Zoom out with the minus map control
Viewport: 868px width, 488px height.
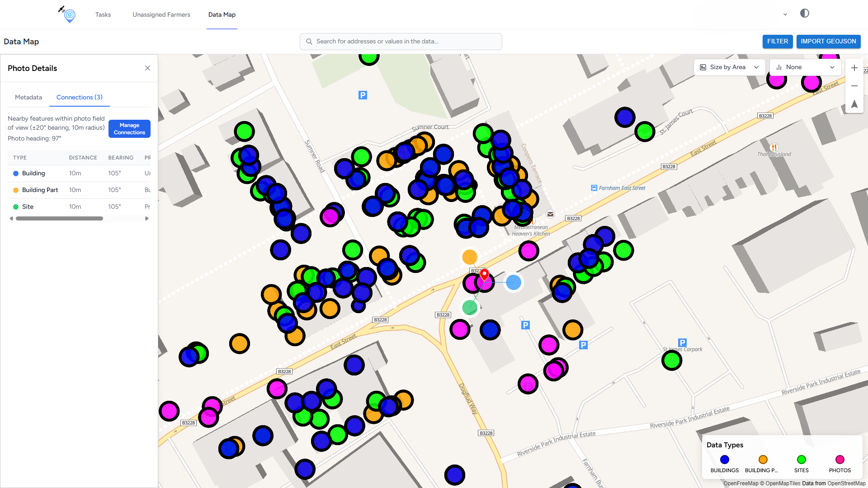pos(854,86)
